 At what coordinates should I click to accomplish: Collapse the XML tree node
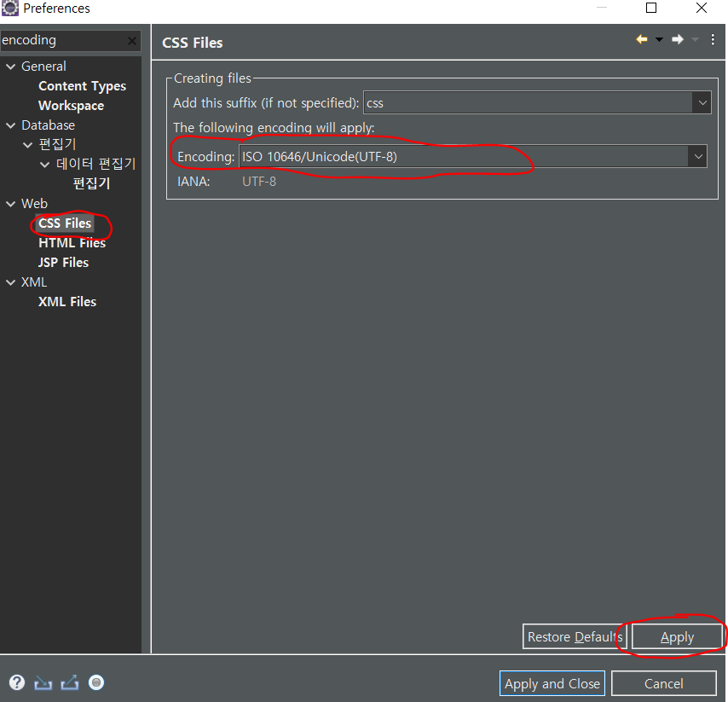coord(11,282)
